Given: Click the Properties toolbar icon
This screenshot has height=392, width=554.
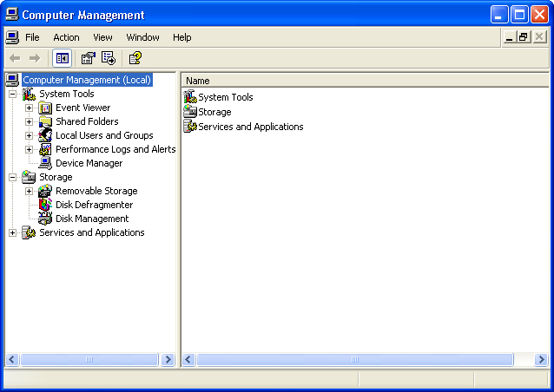Looking at the screenshot, I should pyautogui.click(x=88, y=58).
